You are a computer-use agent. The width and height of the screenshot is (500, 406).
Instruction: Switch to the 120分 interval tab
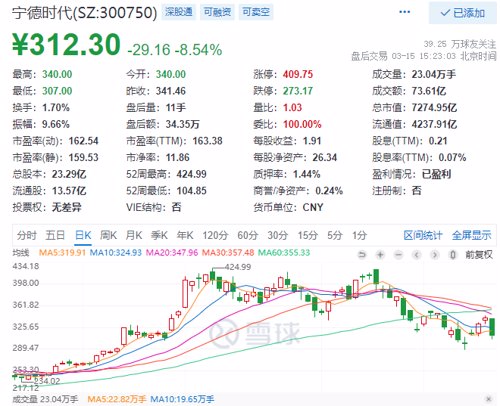click(x=215, y=235)
